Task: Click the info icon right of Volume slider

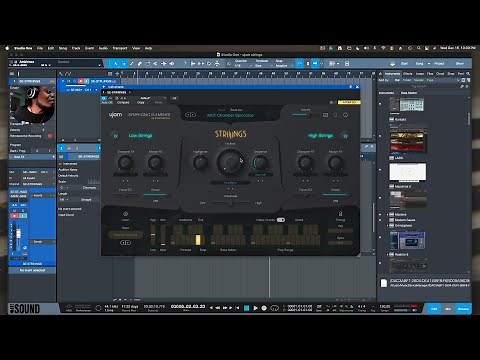Action: tap(345, 115)
